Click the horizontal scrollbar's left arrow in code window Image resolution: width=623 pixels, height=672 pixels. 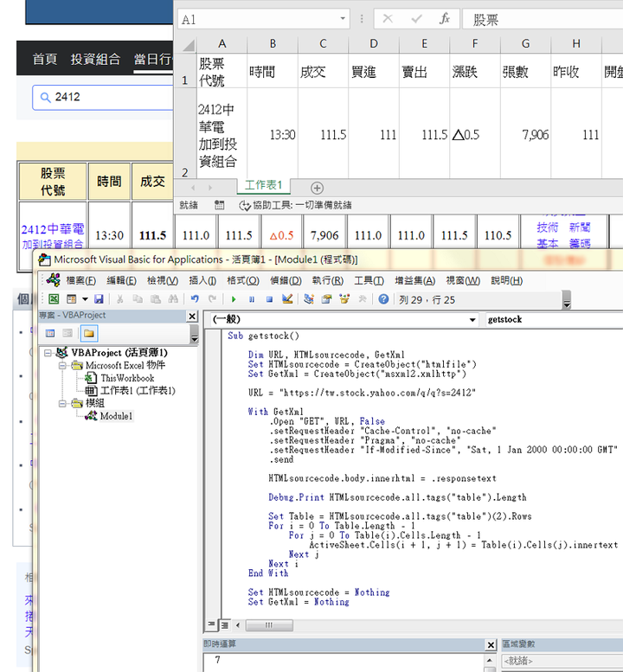pos(238,625)
